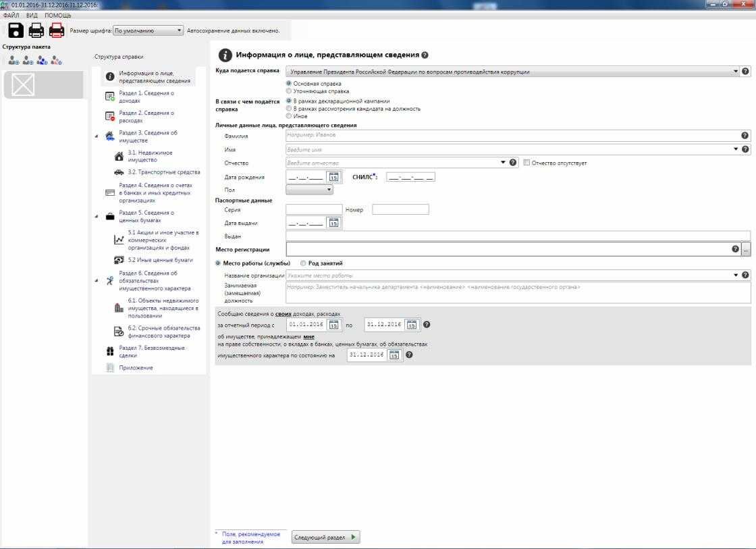Click the red printer icon
The height and width of the screenshot is (549, 756).
[x=57, y=30]
